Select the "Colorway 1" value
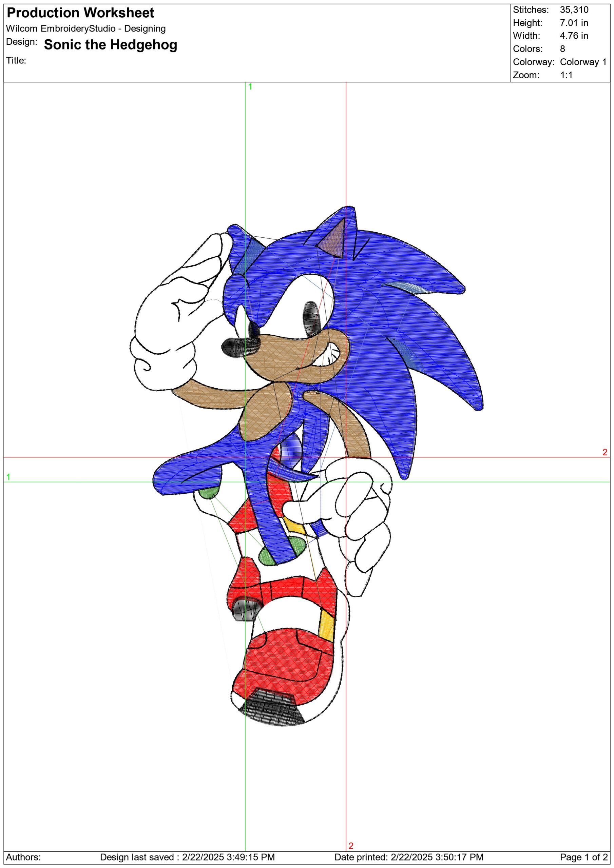Screen dimensions: 614x868 583,62
